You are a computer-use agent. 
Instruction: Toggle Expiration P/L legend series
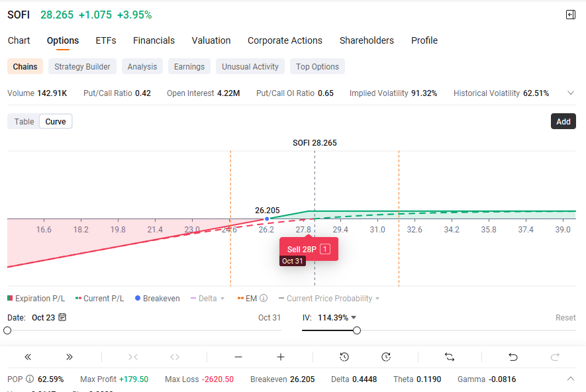tap(36, 298)
